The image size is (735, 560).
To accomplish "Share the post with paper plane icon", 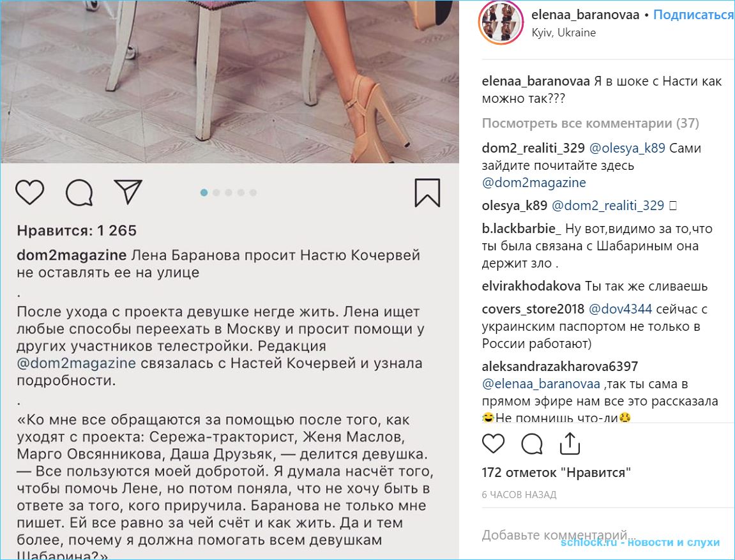I will (x=128, y=192).
